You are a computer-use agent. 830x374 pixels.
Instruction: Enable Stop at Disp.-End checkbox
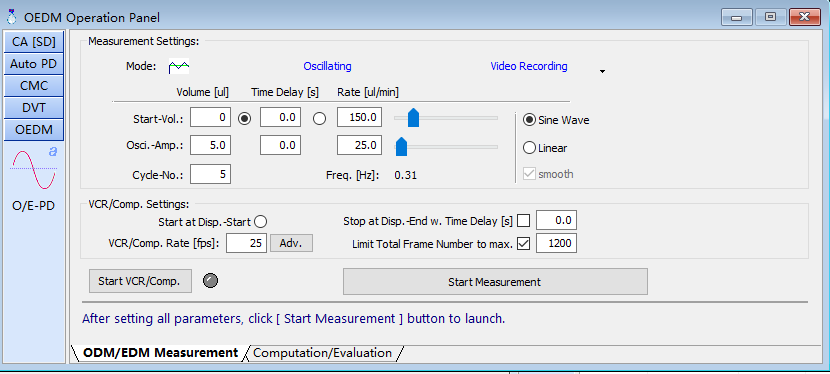(524, 221)
